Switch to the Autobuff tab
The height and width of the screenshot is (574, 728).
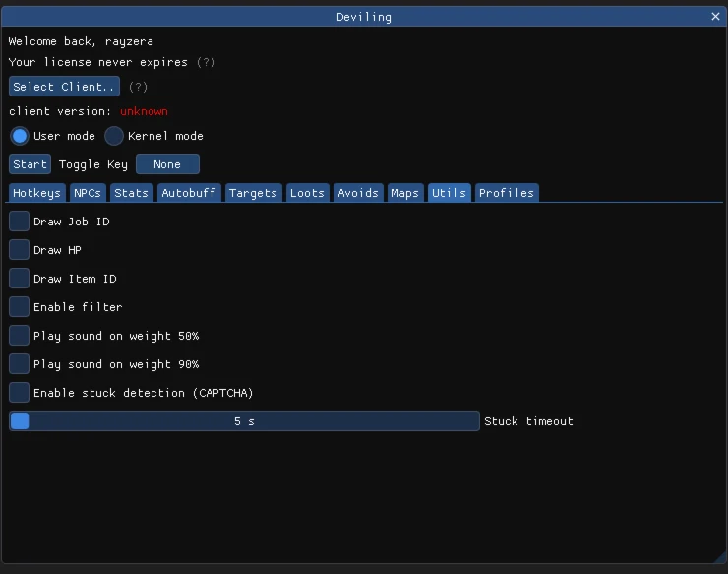[188, 193]
